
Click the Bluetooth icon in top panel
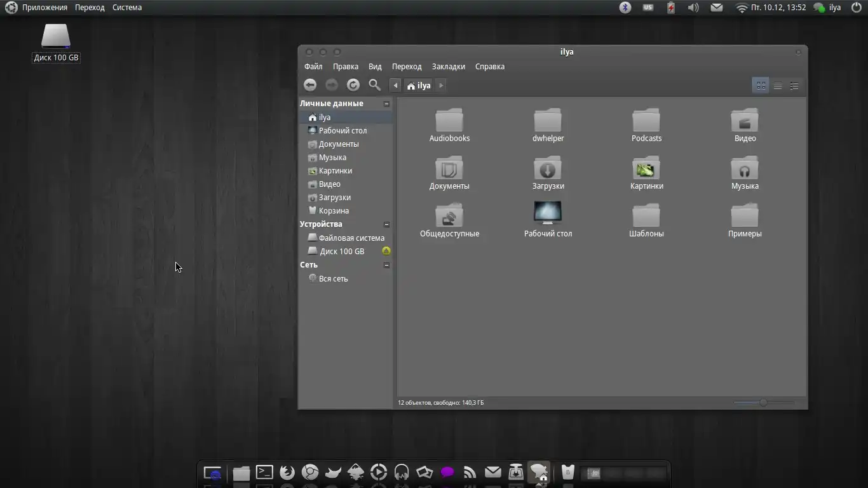[x=625, y=8]
